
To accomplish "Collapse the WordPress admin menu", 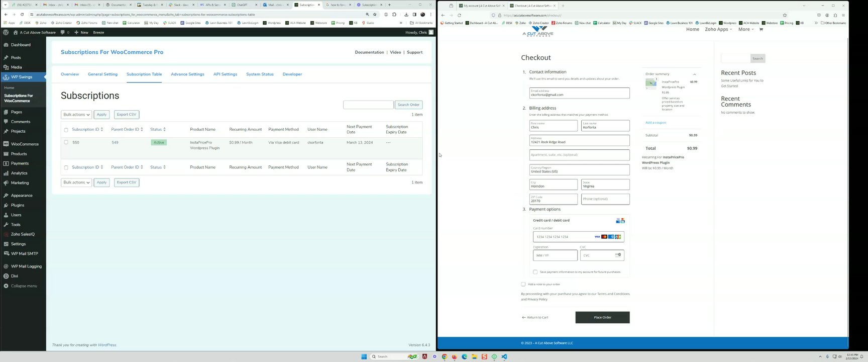I will pos(24,286).
